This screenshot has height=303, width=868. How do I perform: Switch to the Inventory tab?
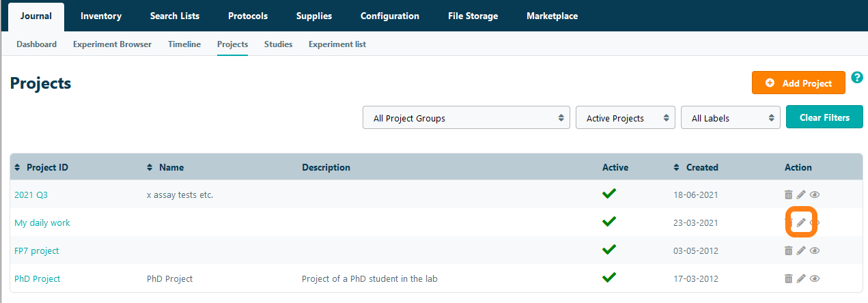tap(101, 16)
